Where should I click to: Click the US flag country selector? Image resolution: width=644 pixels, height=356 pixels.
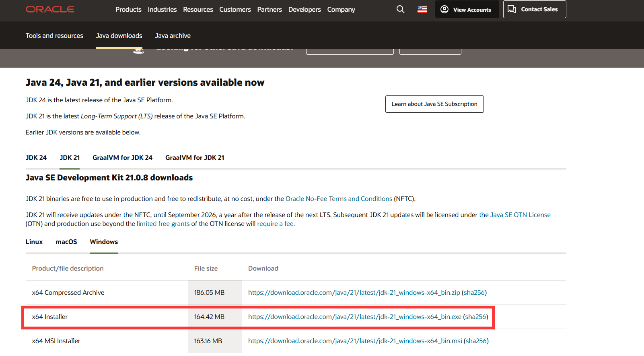pyautogui.click(x=422, y=9)
